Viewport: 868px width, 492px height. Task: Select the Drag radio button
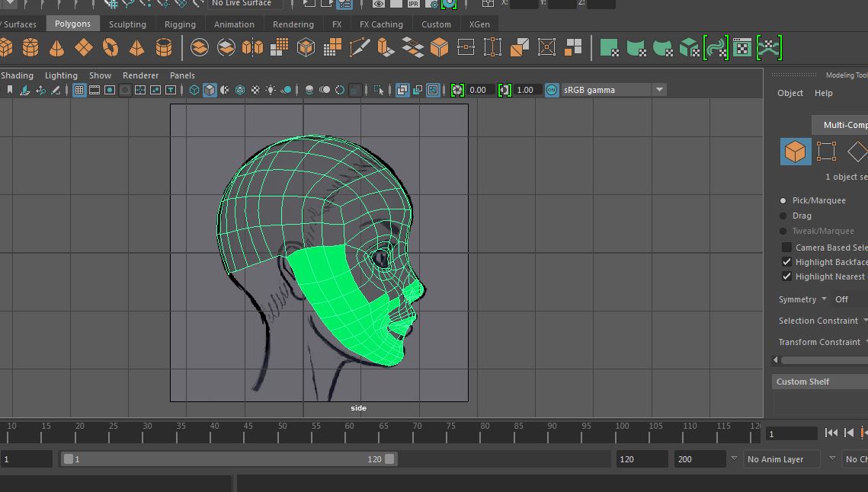[x=783, y=216]
